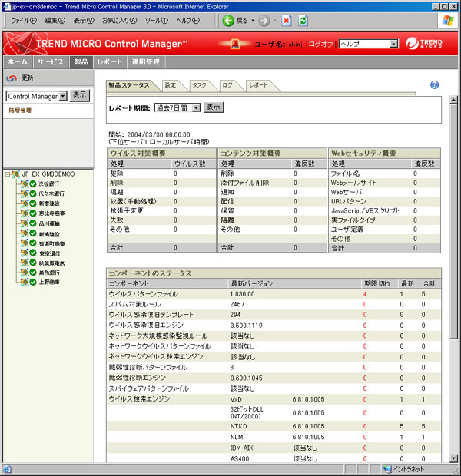This screenshot has width=461, height=476.
Task: Switch to the 設定 tab
Action: [171, 85]
